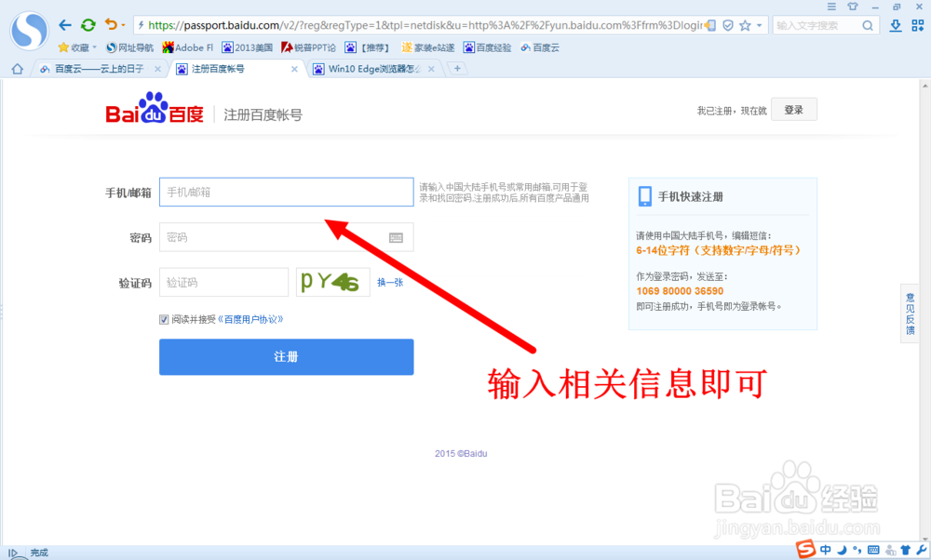Open the Adobe Fl bookmark
This screenshot has height=560, width=931.
point(187,47)
